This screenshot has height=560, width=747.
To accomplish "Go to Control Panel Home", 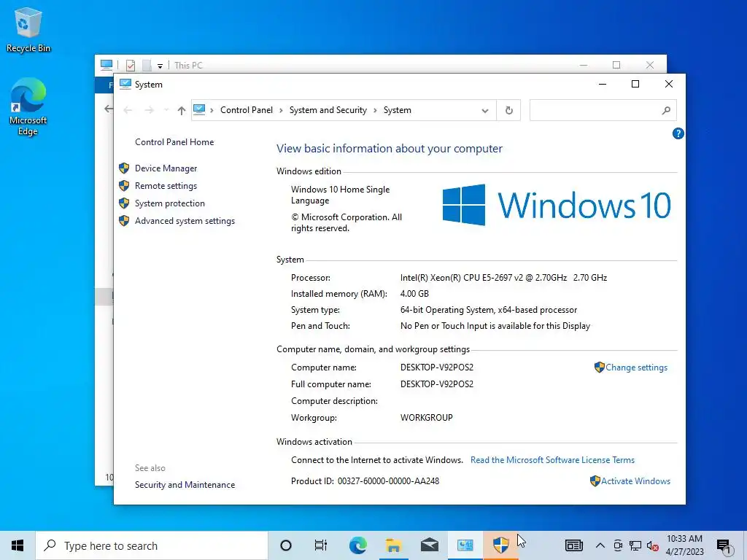I will pyautogui.click(x=174, y=142).
